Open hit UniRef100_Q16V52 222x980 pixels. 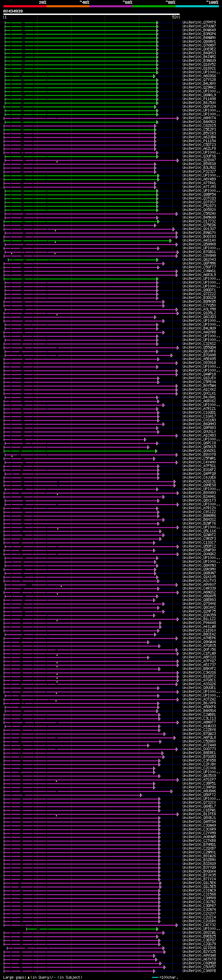tap(199, 65)
